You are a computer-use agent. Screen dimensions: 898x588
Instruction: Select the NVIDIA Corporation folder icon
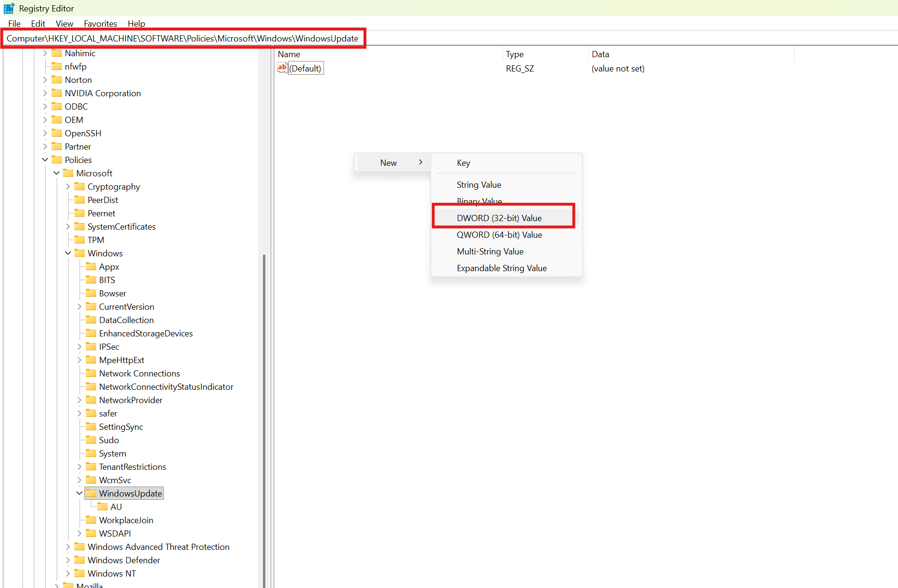(x=57, y=93)
